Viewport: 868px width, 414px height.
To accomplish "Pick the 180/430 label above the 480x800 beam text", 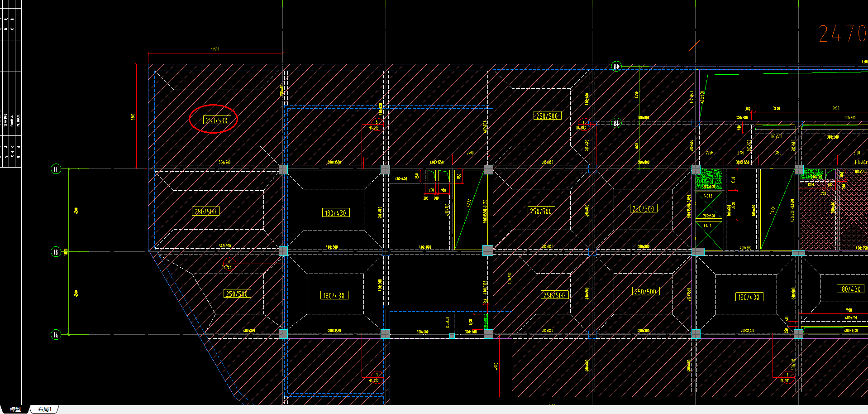I will tap(336, 212).
